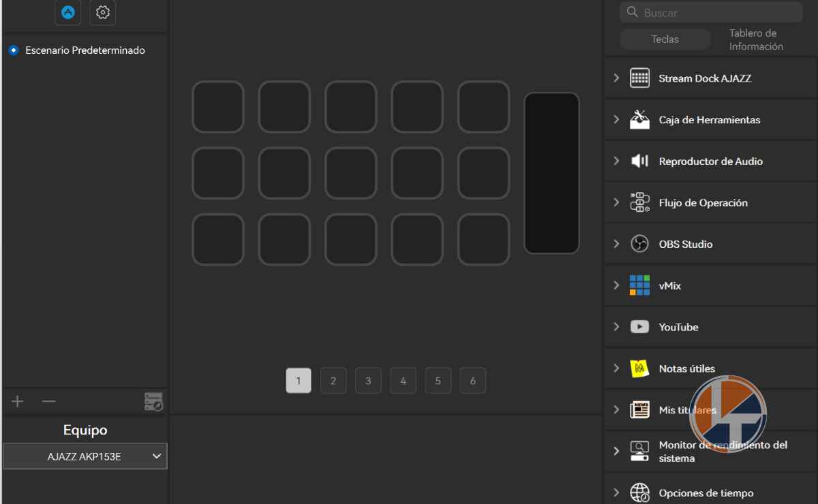
Task: Go to key page 6
Action: (472, 381)
